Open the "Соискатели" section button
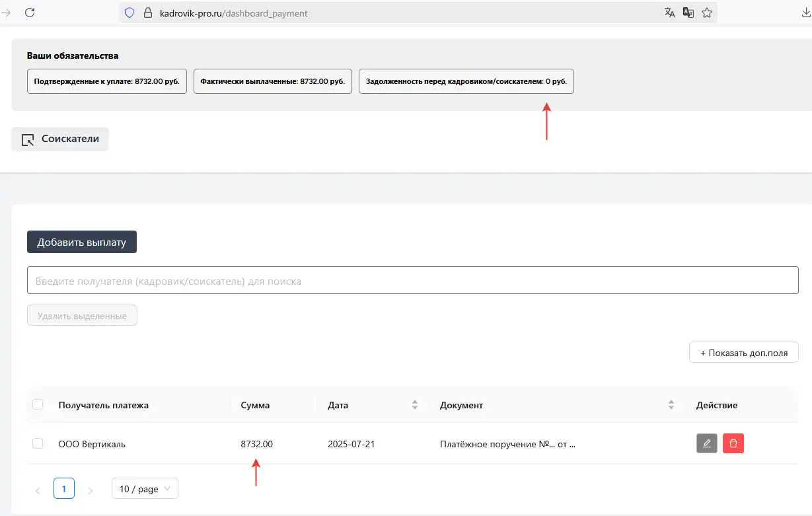Screen dimensions: 812x516 [x=60, y=139]
